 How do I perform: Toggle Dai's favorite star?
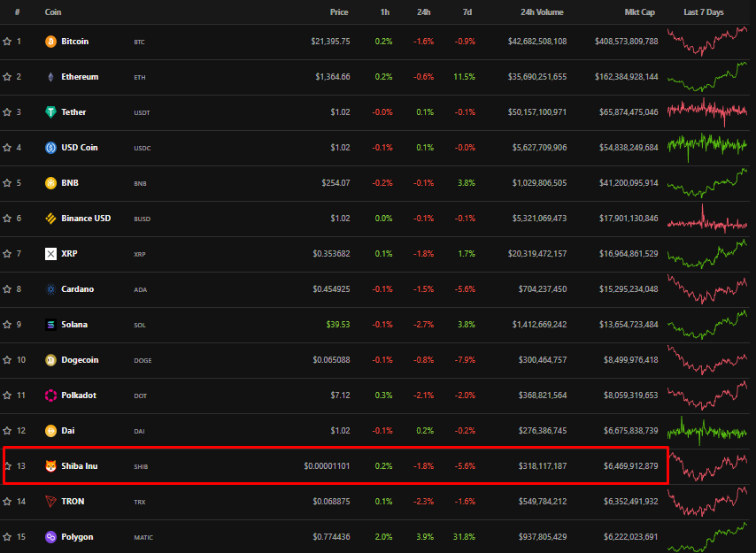click(7, 431)
